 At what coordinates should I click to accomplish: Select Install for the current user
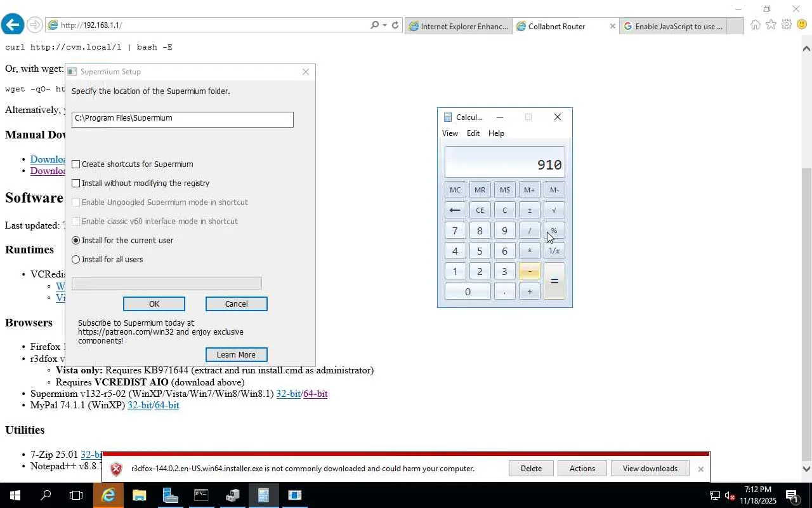pos(76,241)
